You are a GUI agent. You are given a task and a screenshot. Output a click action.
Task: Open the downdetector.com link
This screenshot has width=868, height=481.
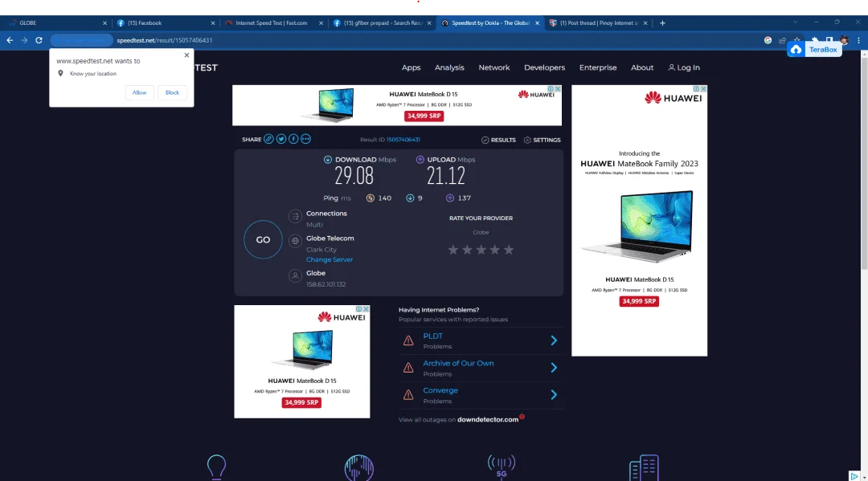[488, 420]
